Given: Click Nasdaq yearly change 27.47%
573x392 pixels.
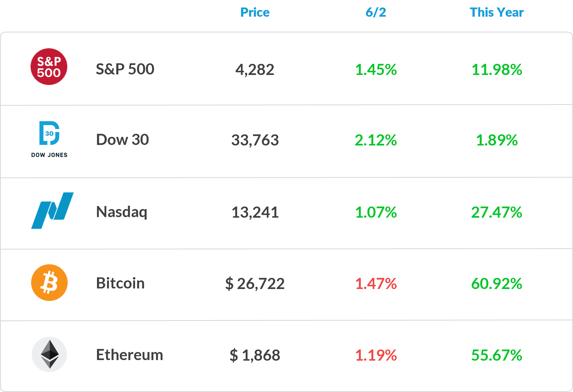Looking at the screenshot, I should (x=497, y=212).
